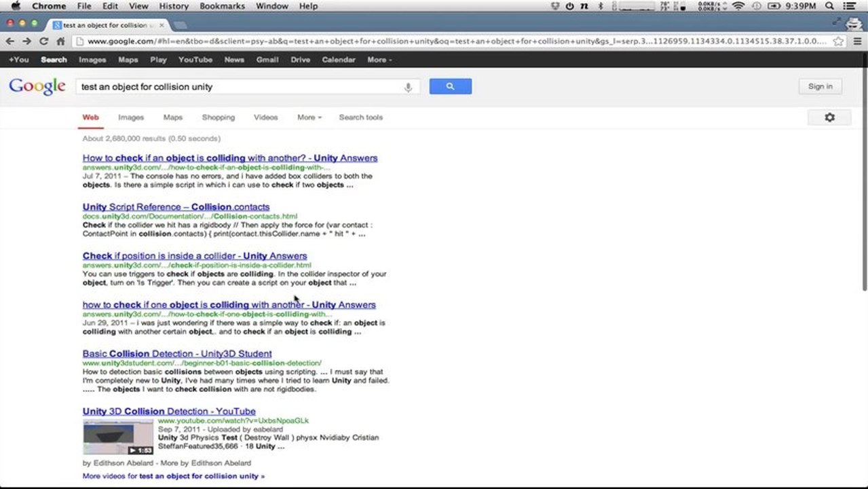
Task: Open Calendar in the Google bar
Action: 339,60
